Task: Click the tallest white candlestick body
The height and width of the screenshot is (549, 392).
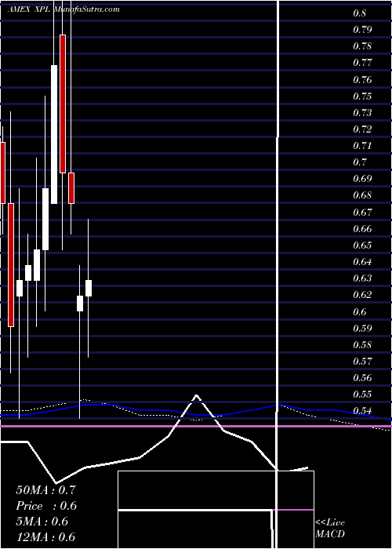Action: pos(54,134)
